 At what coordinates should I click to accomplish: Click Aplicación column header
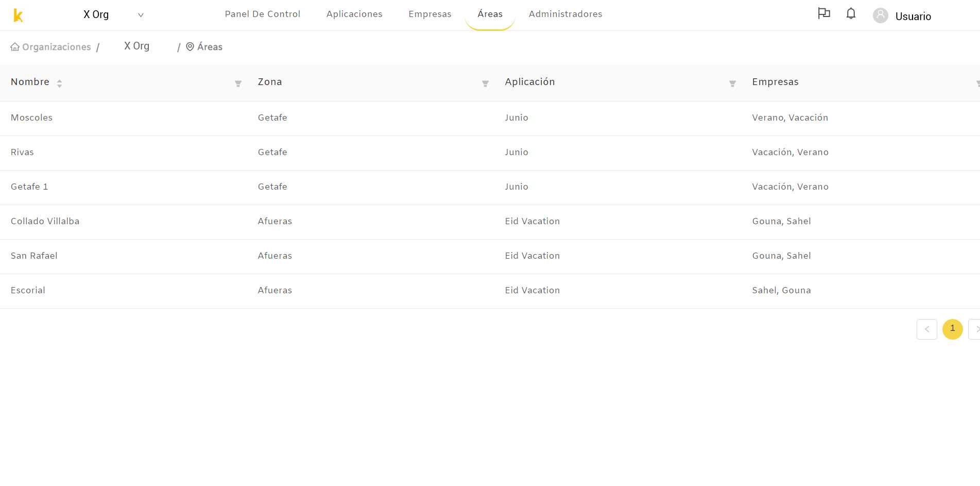tap(530, 82)
